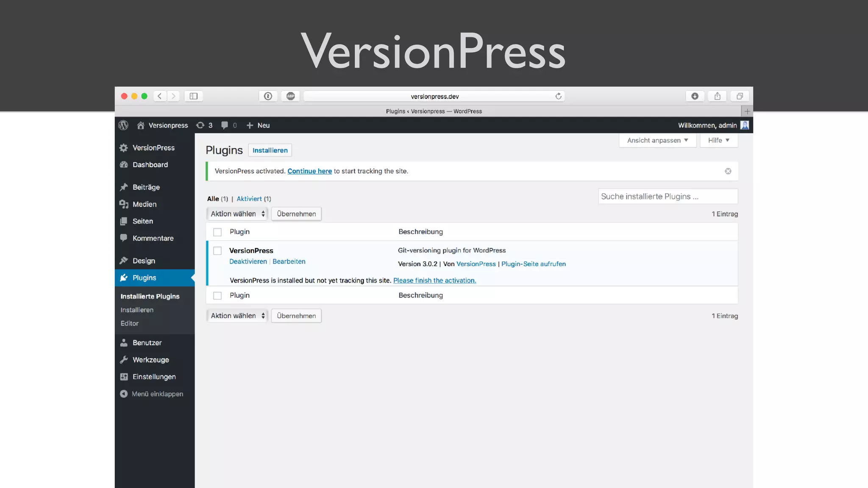
Task: Open the Safari share button
Action: 718,96
